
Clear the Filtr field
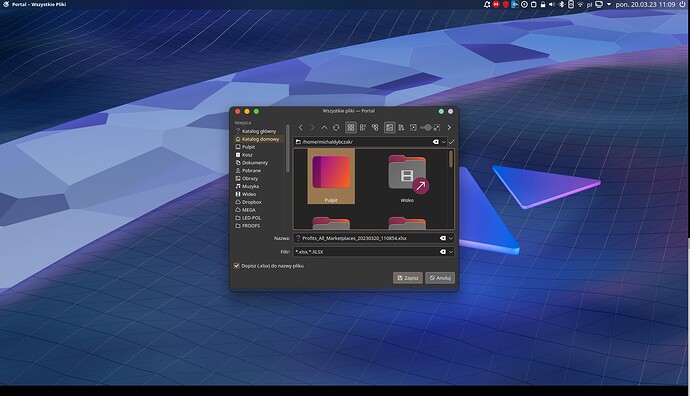[x=443, y=252]
